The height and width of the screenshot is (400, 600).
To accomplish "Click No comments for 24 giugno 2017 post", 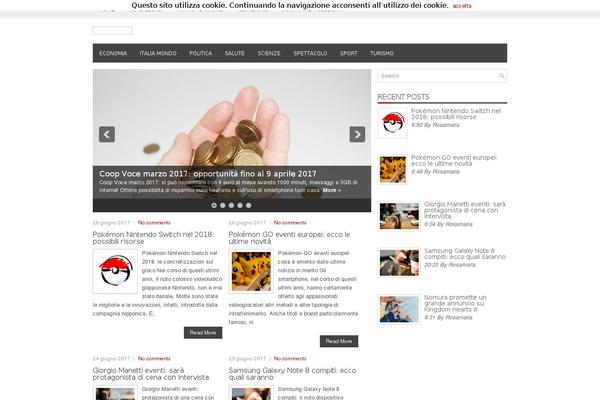I will 154,359.
